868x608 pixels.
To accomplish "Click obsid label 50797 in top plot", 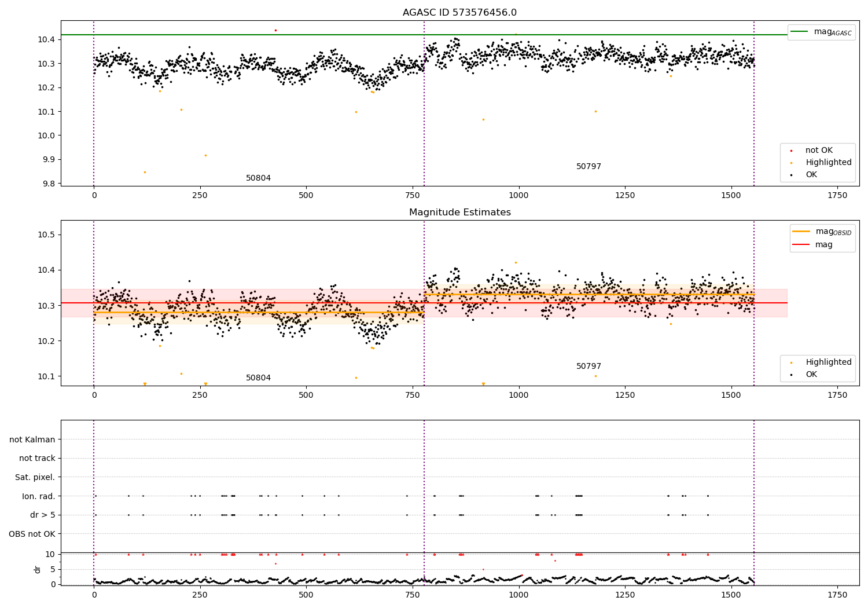I will 589,167.
